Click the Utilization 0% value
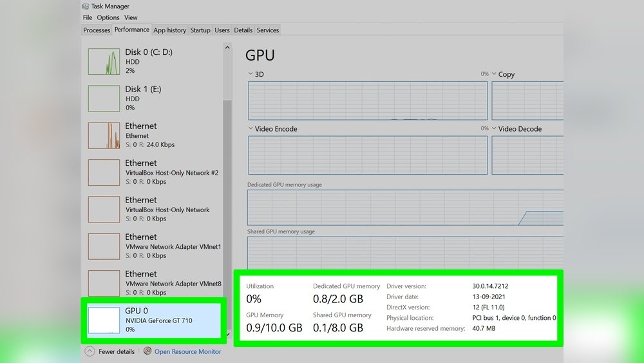 pos(254,299)
